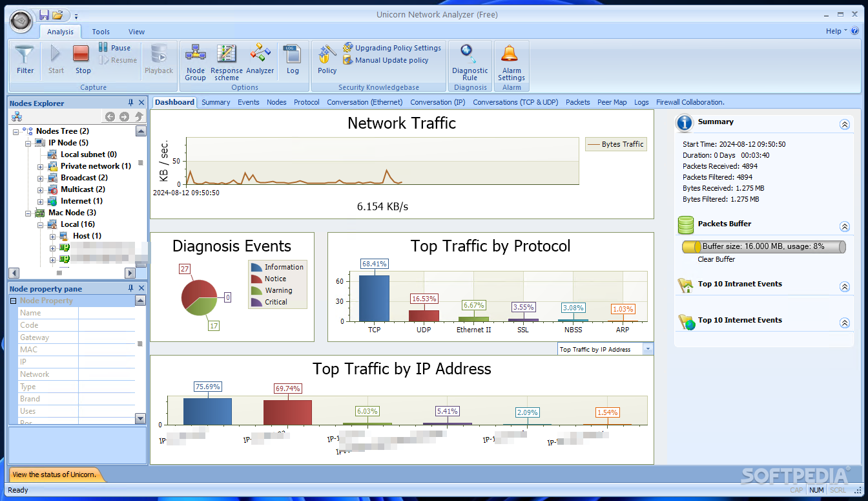The width and height of the screenshot is (868, 501).
Task: Click the buffer usage progress bar
Action: [x=763, y=246]
